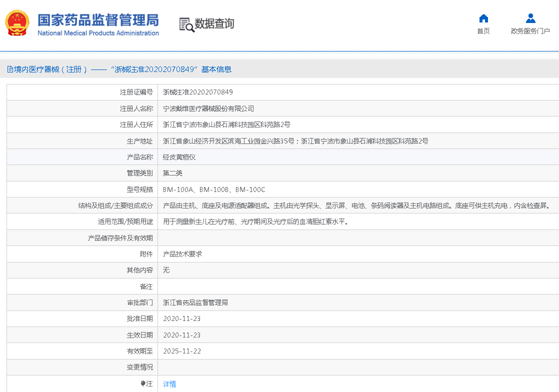Image resolution: width=559 pixels, height=392 pixels.
Task: Click the national emblem logo
Action: (17, 23)
